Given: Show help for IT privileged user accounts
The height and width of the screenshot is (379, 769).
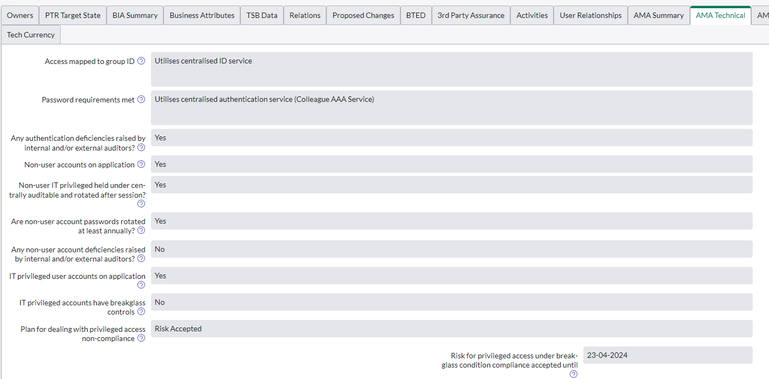Looking at the screenshot, I should pos(141,285).
